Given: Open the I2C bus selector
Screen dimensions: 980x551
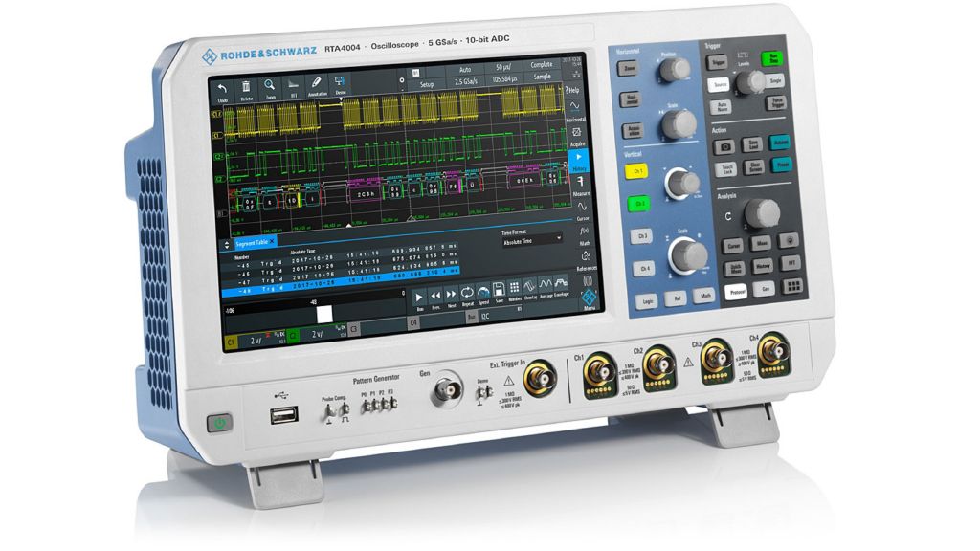Looking at the screenshot, I should (484, 316).
